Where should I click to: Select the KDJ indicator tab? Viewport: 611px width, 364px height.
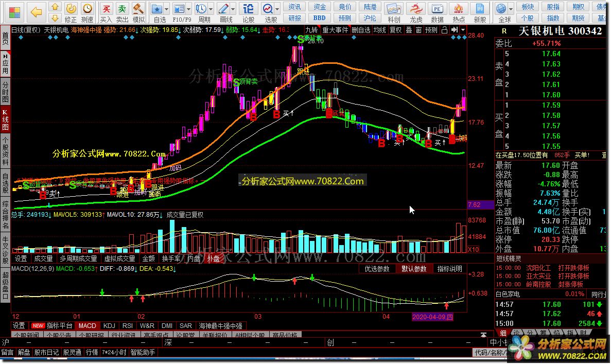click(109, 326)
